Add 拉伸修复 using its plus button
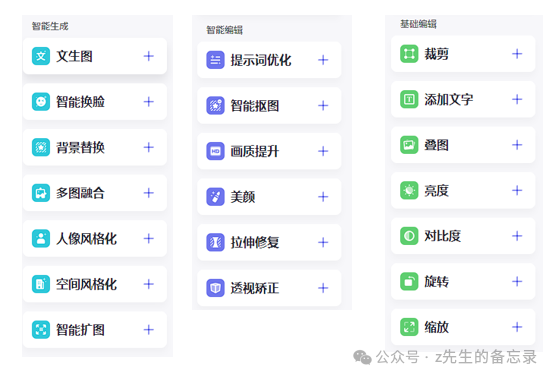This screenshot has width=555, height=379. (x=323, y=242)
